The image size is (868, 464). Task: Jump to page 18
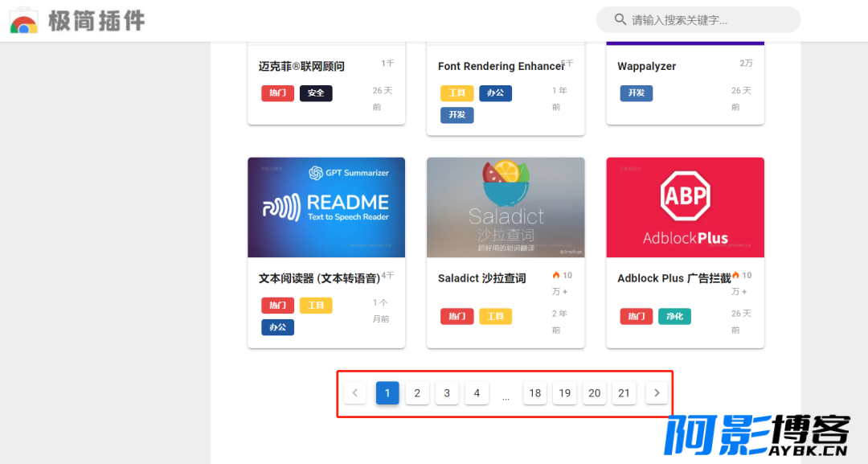click(535, 393)
